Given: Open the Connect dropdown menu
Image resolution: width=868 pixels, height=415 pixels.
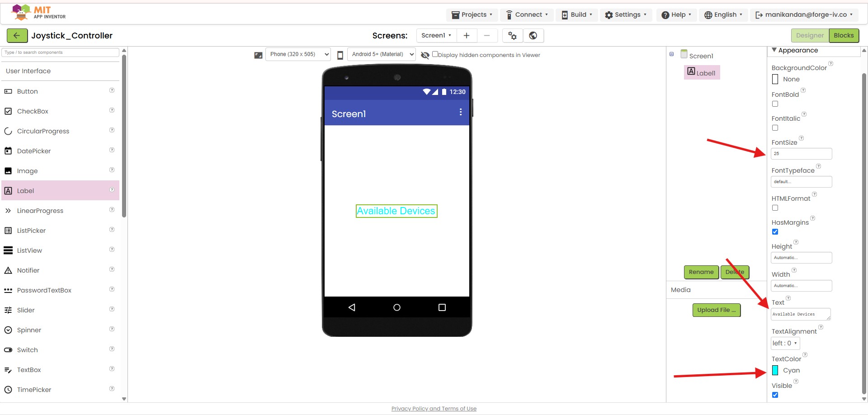Looking at the screenshot, I should point(527,14).
